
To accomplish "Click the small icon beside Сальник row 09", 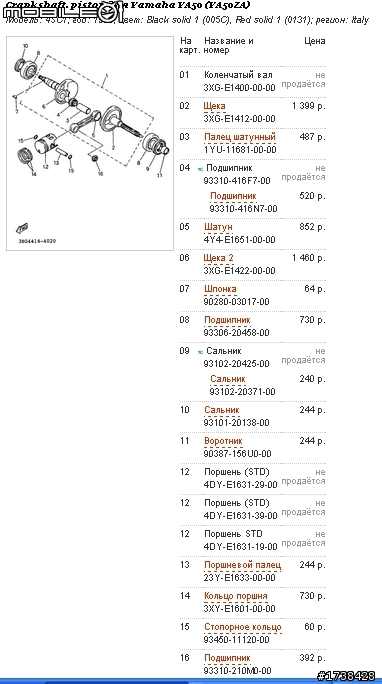I will tap(200, 352).
